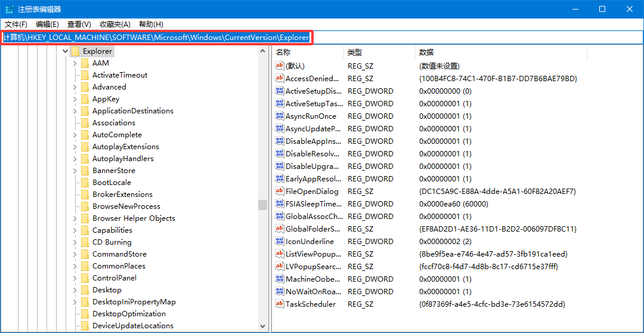
Task: Click the icon of the AccessDenied... string value
Action: pos(279,78)
